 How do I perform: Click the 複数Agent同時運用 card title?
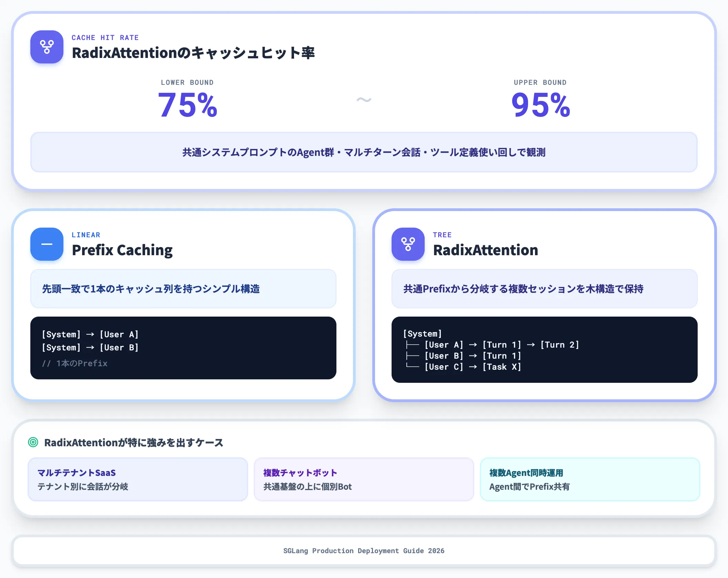pyautogui.click(x=526, y=473)
